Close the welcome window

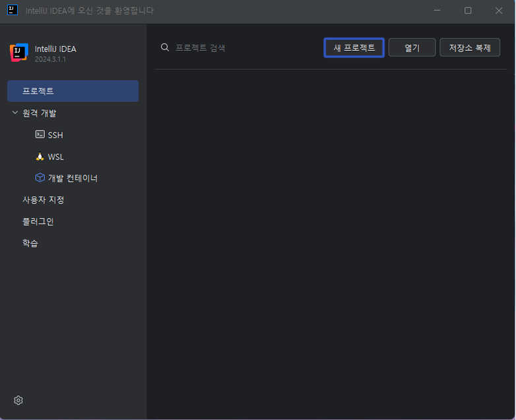point(499,11)
